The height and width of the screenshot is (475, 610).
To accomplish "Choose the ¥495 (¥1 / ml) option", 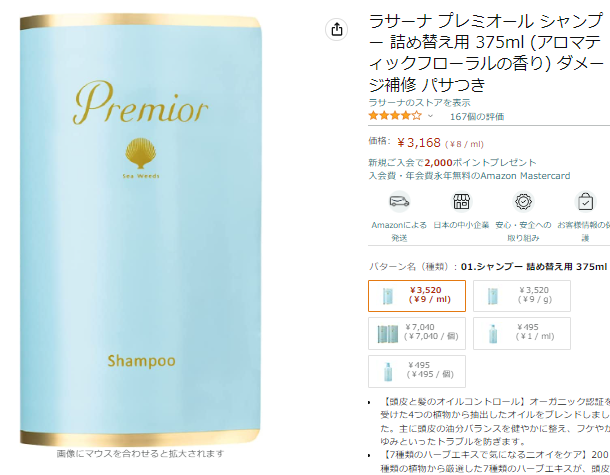I will tap(522, 333).
